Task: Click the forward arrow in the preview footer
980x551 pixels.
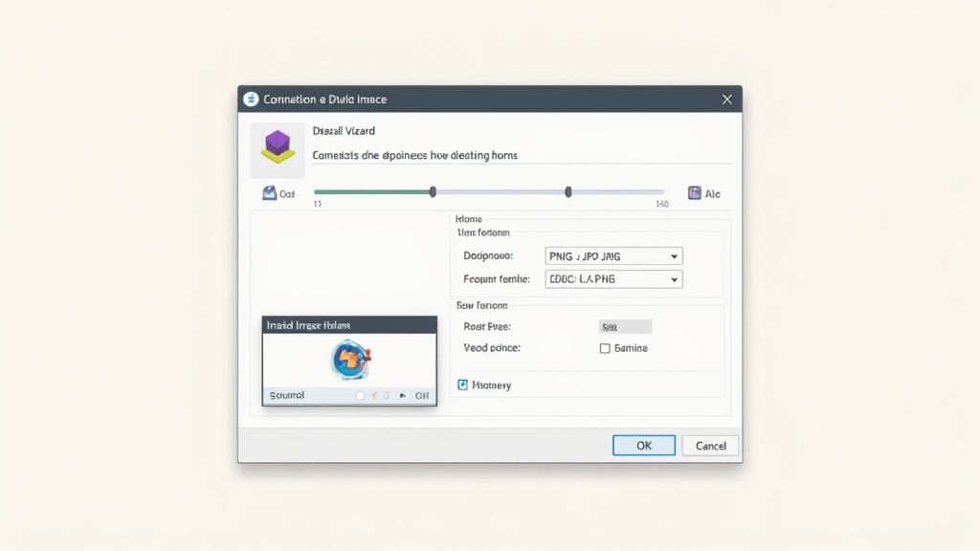Action: (x=387, y=394)
